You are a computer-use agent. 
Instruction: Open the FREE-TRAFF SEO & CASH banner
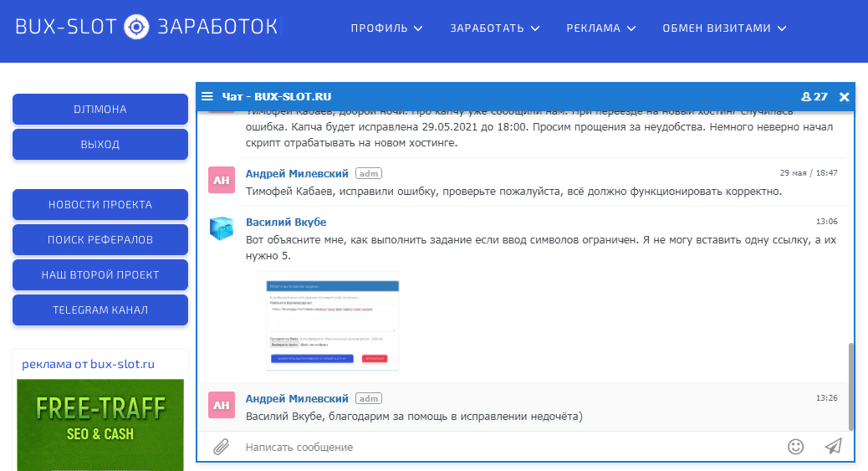click(x=100, y=425)
